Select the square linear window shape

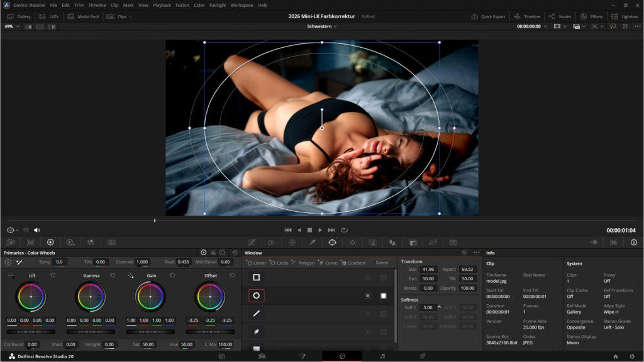(256, 277)
